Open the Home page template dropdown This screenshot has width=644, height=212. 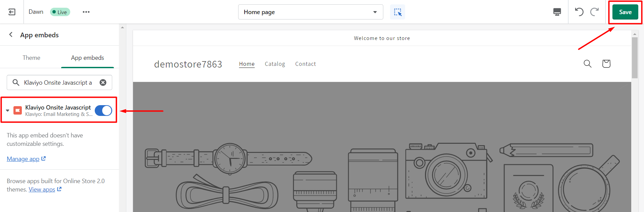pyautogui.click(x=310, y=12)
